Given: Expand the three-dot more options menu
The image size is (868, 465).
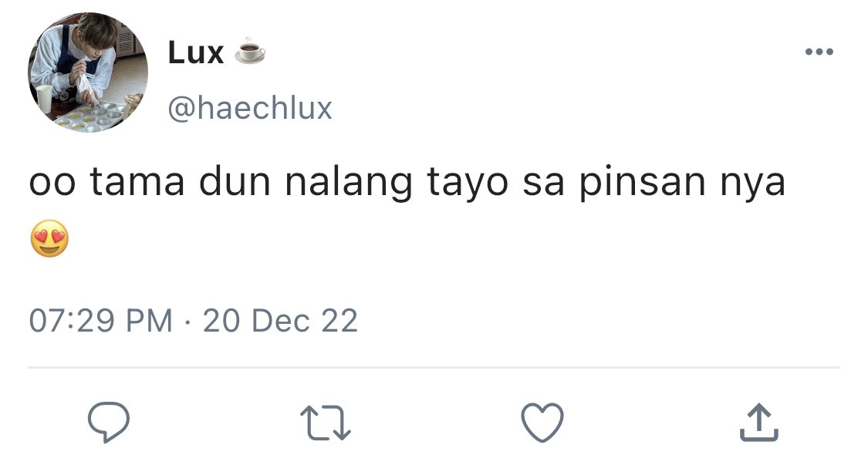Looking at the screenshot, I should click(819, 52).
